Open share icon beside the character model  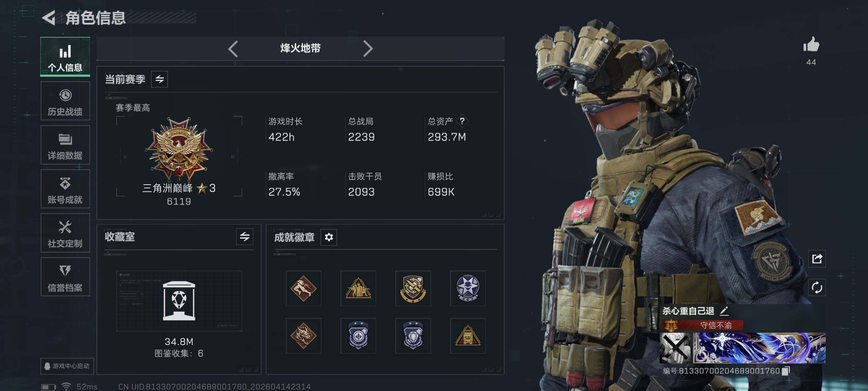pyautogui.click(x=817, y=258)
